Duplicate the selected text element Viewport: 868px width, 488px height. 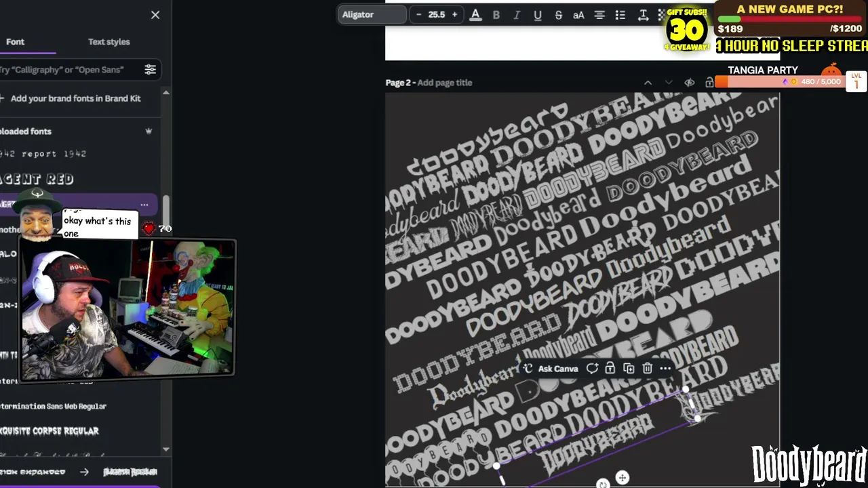pyautogui.click(x=629, y=368)
